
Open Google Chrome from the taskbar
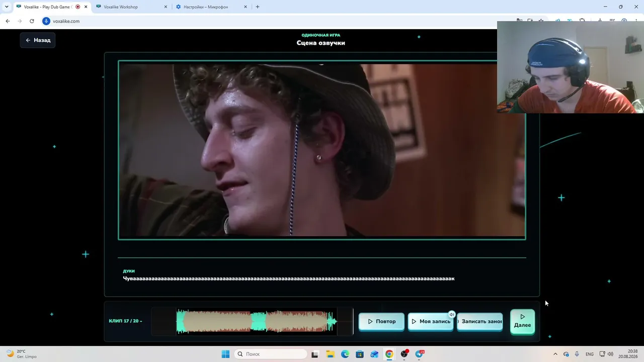click(389, 354)
